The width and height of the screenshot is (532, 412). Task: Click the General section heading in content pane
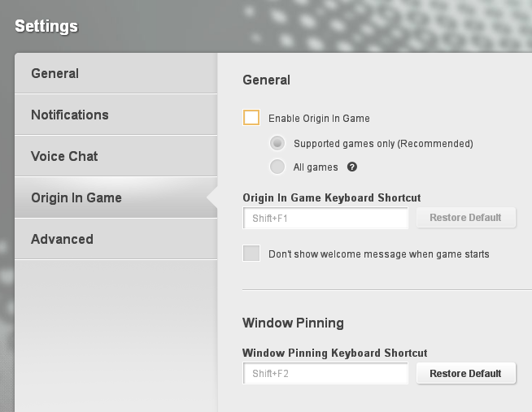[x=266, y=80]
